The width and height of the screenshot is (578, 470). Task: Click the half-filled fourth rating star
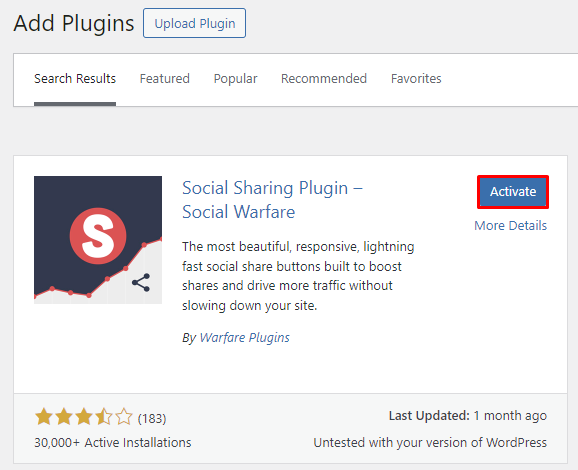[104, 417]
